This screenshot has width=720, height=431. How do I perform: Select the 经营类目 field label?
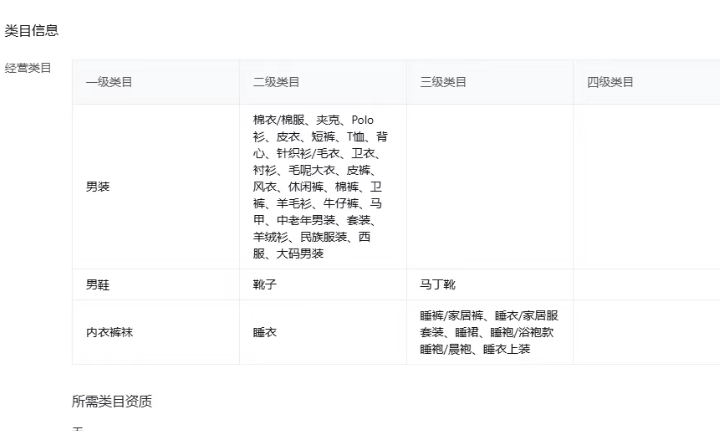(x=28, y=68)
